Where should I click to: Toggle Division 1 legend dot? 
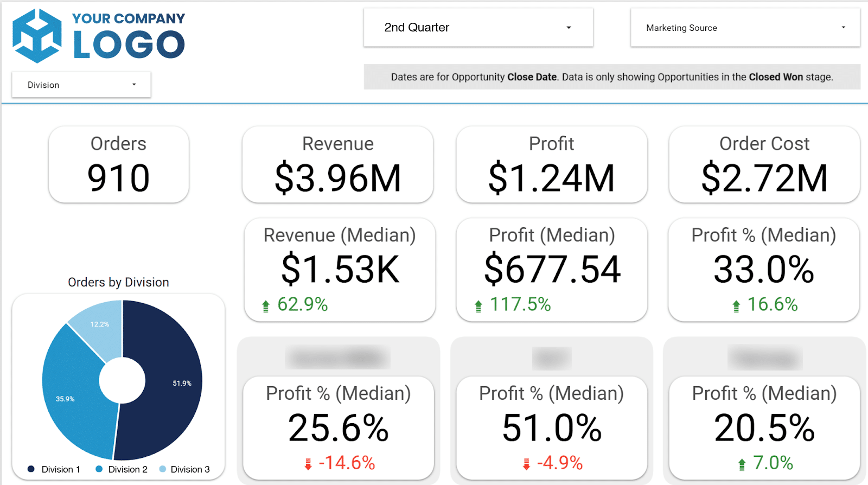pos(31,469)
